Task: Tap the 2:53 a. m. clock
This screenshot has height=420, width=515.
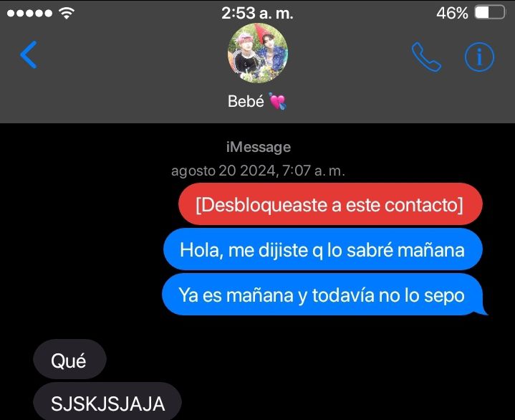Action: tap(257, 13)
